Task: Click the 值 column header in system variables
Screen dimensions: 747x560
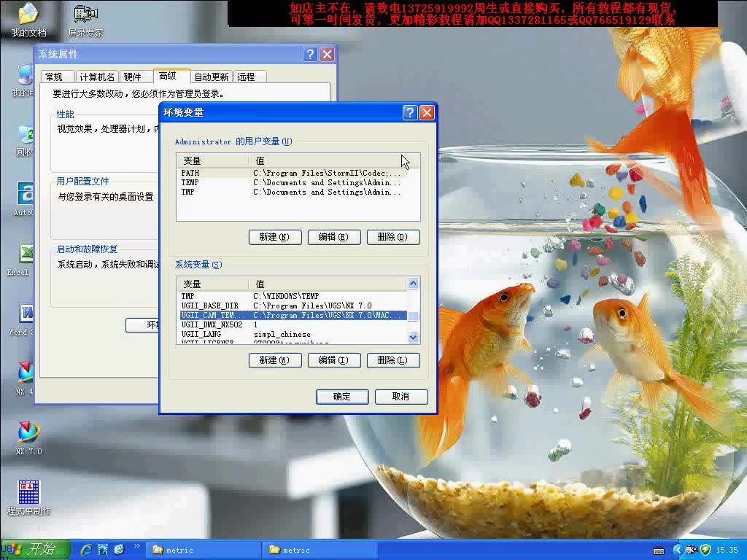Action: click(328, 284)
